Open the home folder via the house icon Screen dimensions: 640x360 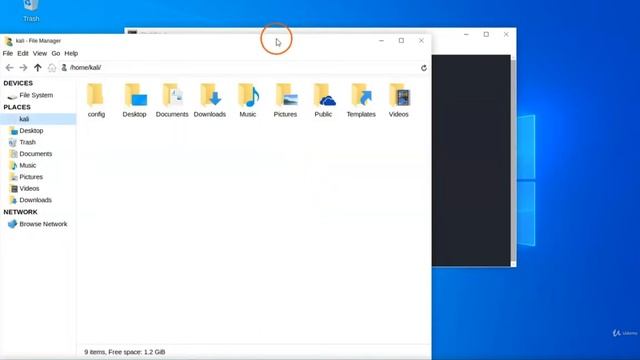coord(52,68)
